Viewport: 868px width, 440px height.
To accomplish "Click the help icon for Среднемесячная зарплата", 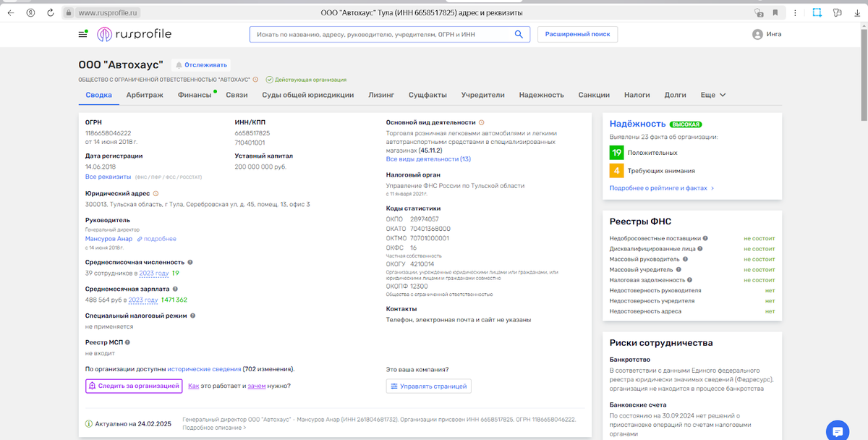I will tap(175, 289).
